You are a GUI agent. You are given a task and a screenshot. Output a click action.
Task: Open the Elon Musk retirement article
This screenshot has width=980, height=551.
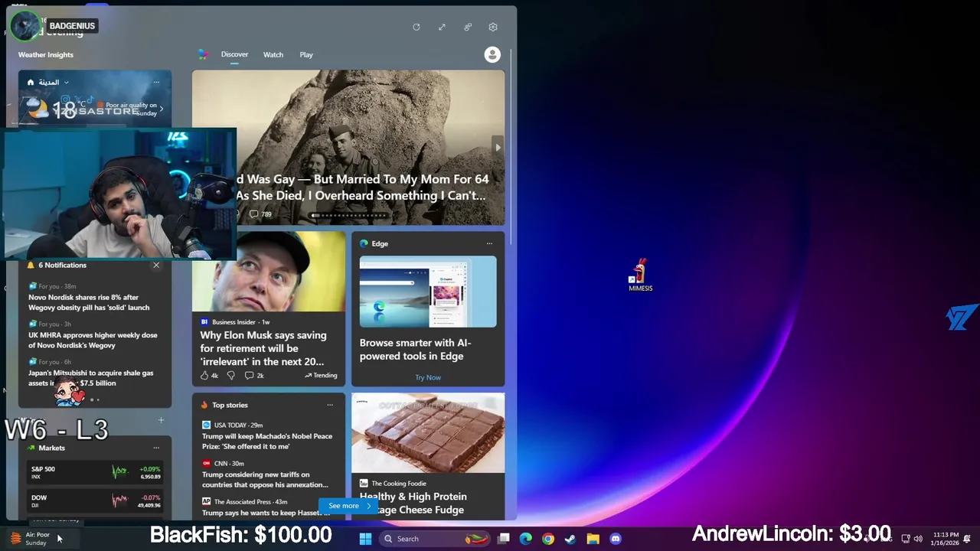[263, 348]
